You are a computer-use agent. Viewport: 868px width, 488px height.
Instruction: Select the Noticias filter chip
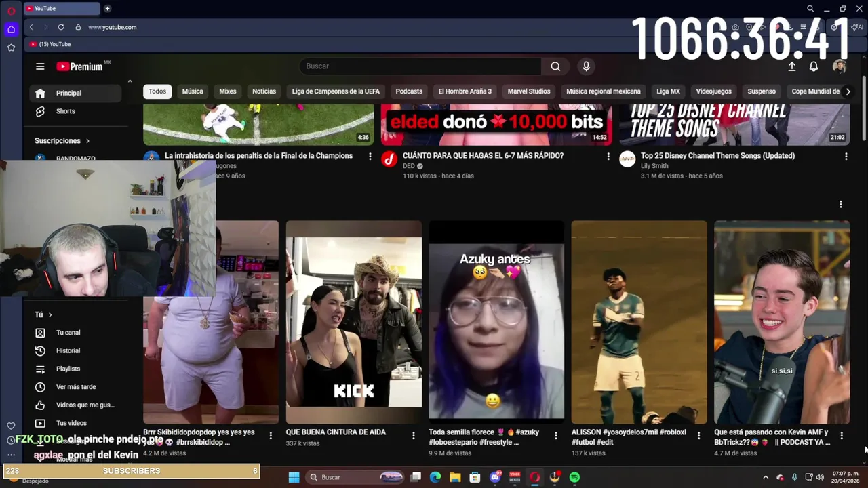[x=264, y=91]
